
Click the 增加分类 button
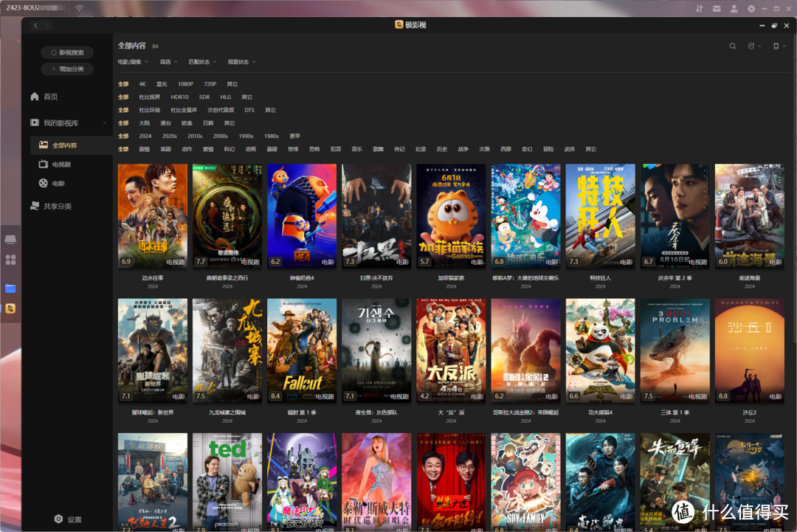click(67, 69)
